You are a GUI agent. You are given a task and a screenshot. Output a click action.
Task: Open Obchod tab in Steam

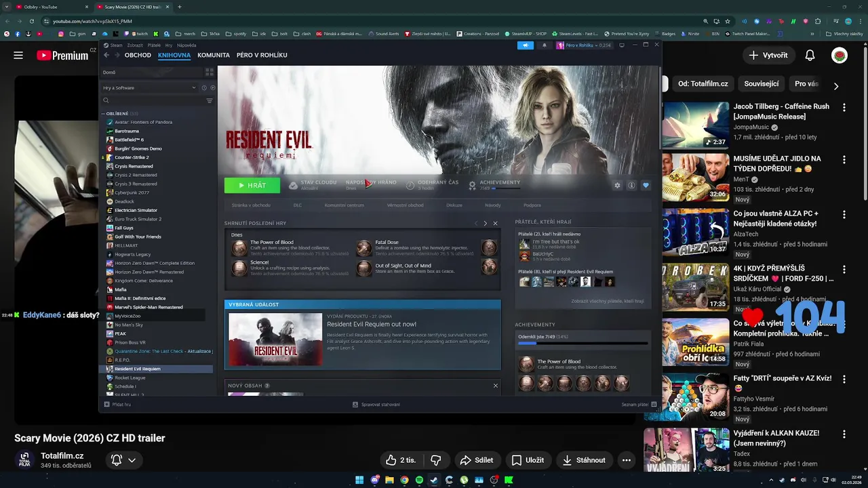pos(138,55)
